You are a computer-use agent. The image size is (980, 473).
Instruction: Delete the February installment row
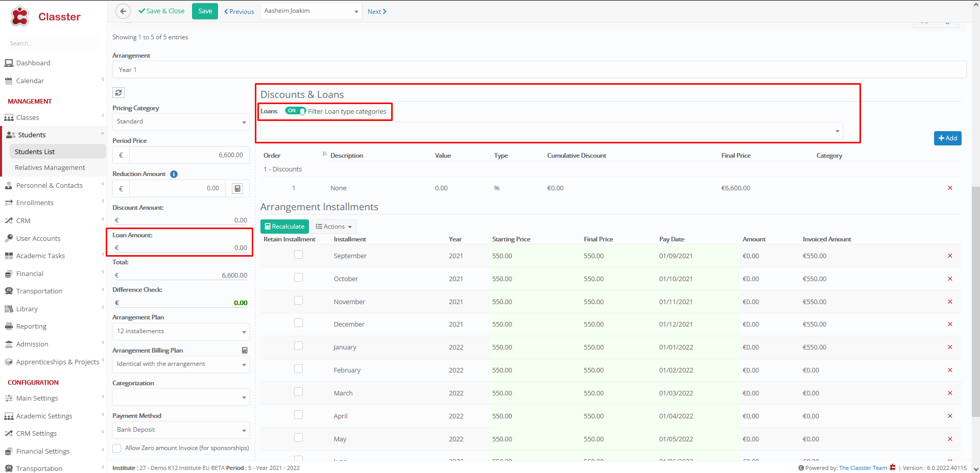(950, 370)
